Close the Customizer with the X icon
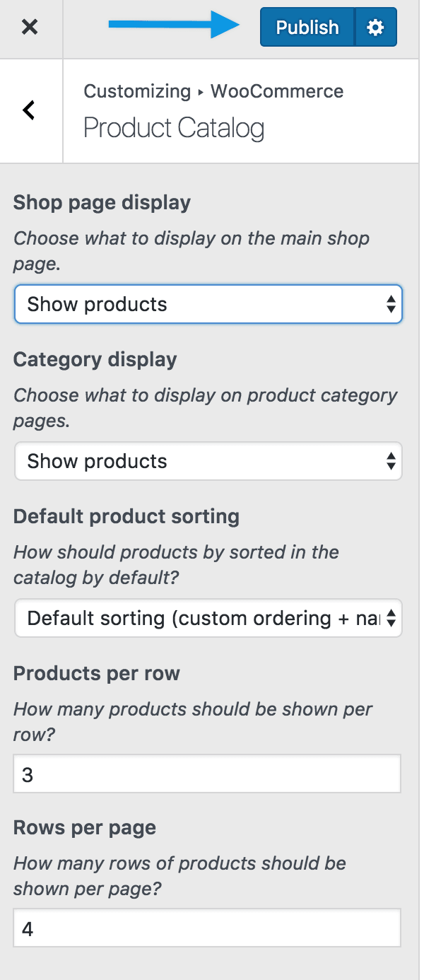Viewport: 424px width, 980px height. 30,28
